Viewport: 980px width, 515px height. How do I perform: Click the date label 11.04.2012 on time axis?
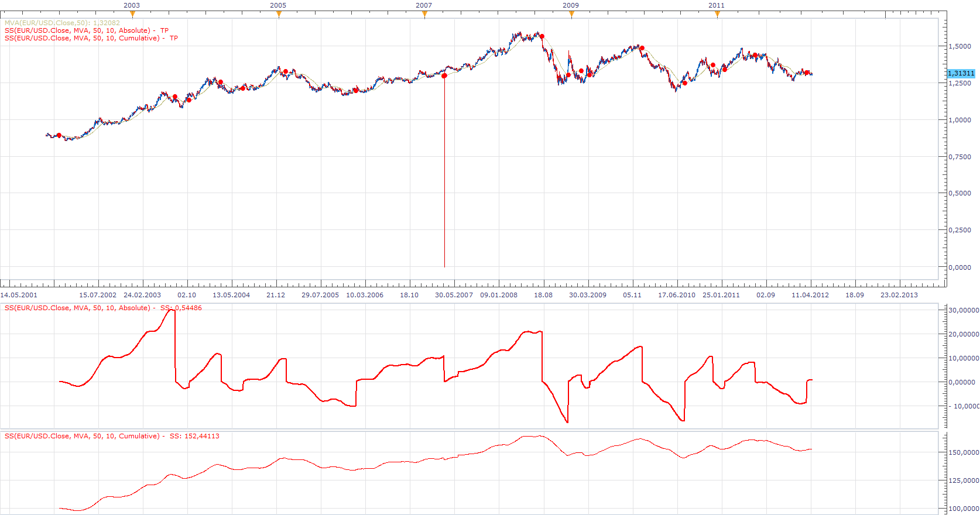click(810, 295)
